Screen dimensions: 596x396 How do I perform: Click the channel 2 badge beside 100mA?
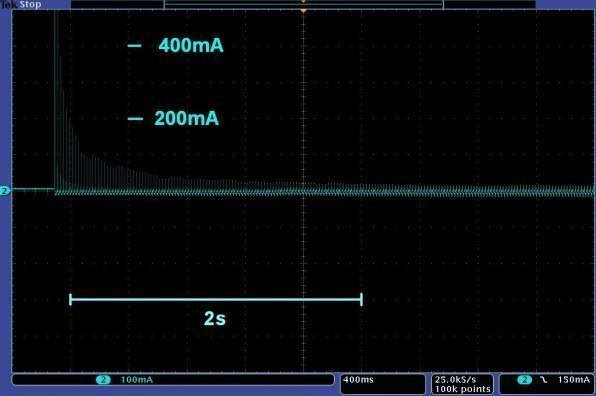tap(103, 380)
